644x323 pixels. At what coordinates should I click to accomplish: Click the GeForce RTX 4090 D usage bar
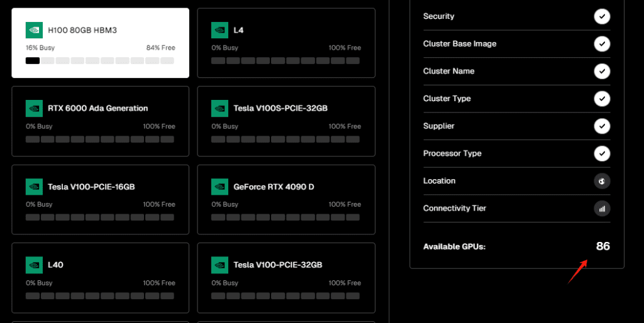click(286, 217)
